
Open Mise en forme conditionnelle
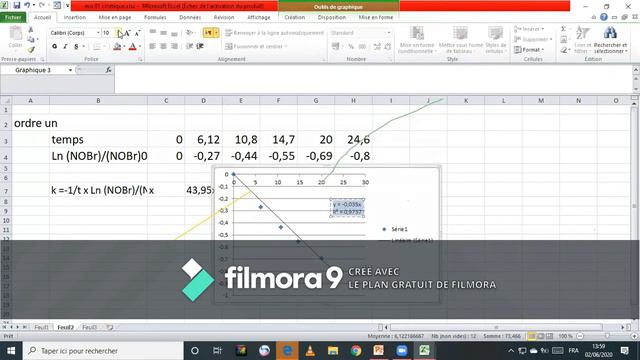coord(417,40)
